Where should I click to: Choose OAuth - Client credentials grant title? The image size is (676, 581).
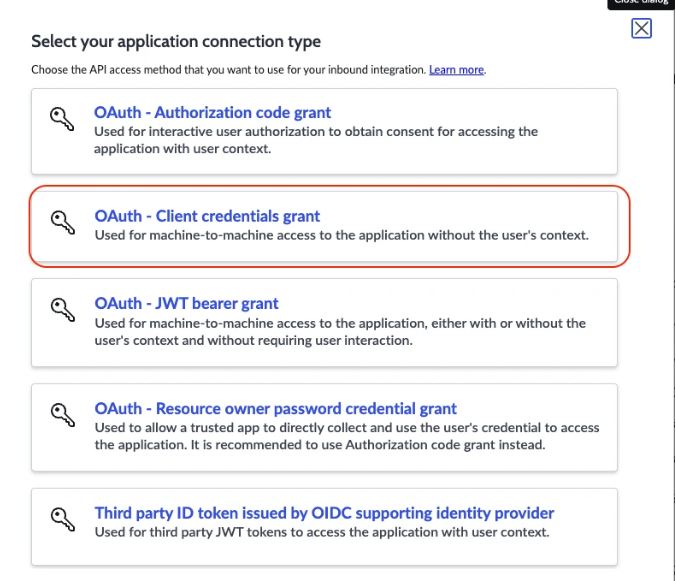tap(207, 216)
